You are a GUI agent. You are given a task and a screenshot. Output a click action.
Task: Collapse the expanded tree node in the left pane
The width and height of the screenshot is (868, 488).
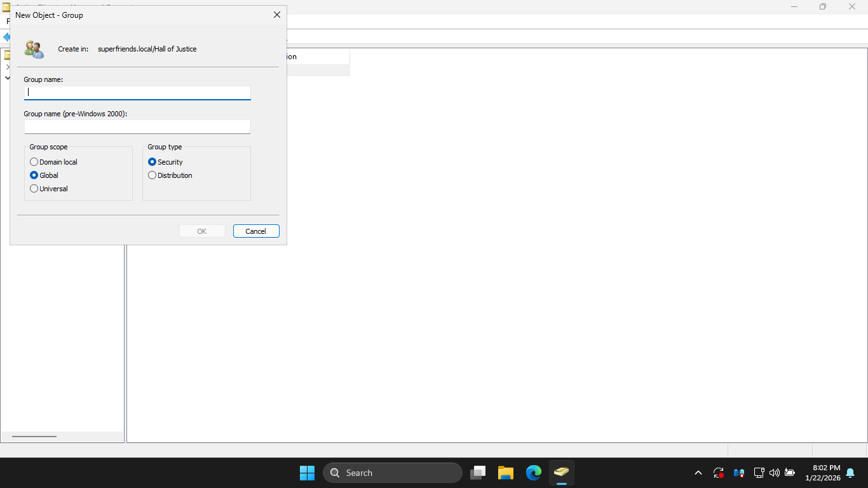(7, 78)
